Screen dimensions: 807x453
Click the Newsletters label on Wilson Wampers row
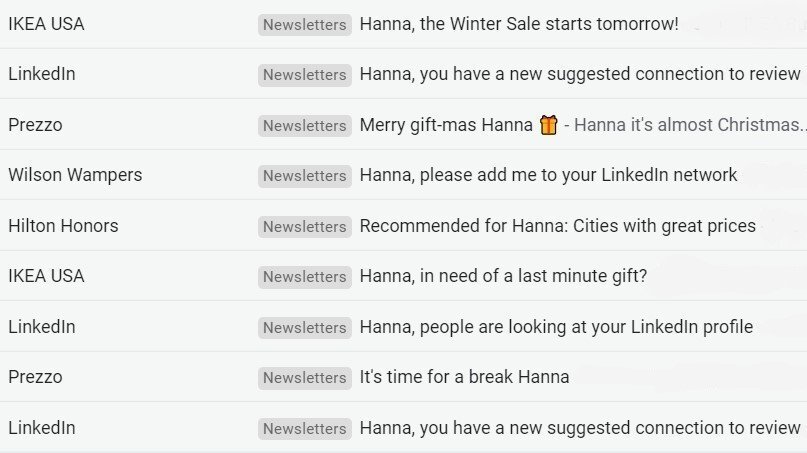coord(304,176)
